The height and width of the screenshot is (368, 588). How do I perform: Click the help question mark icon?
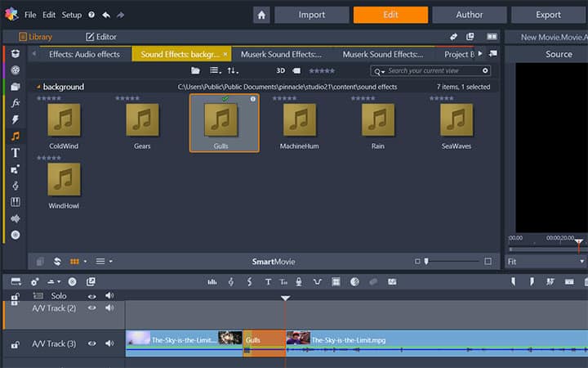point(91,15)
